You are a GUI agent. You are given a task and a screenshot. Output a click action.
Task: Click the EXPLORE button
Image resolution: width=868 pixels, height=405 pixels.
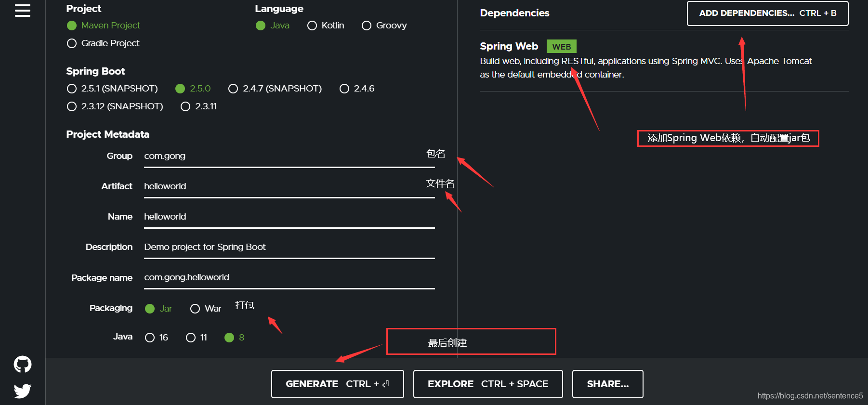[488, 384]
